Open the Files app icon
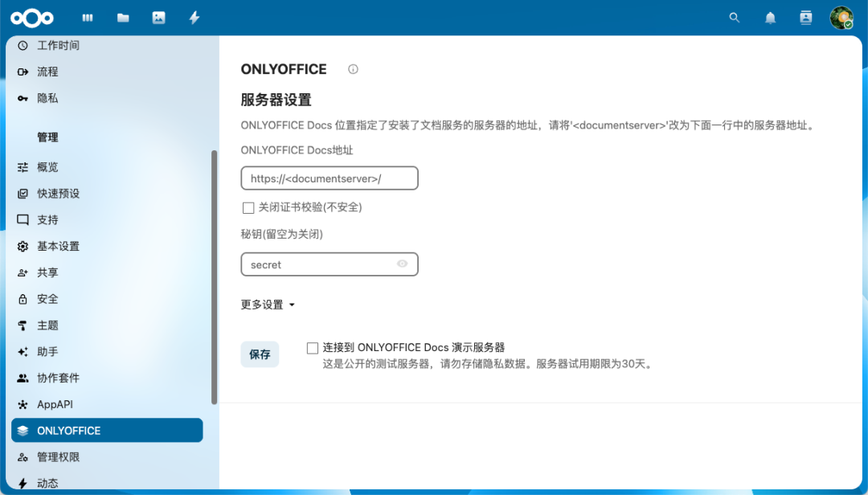 click(122, 16)
